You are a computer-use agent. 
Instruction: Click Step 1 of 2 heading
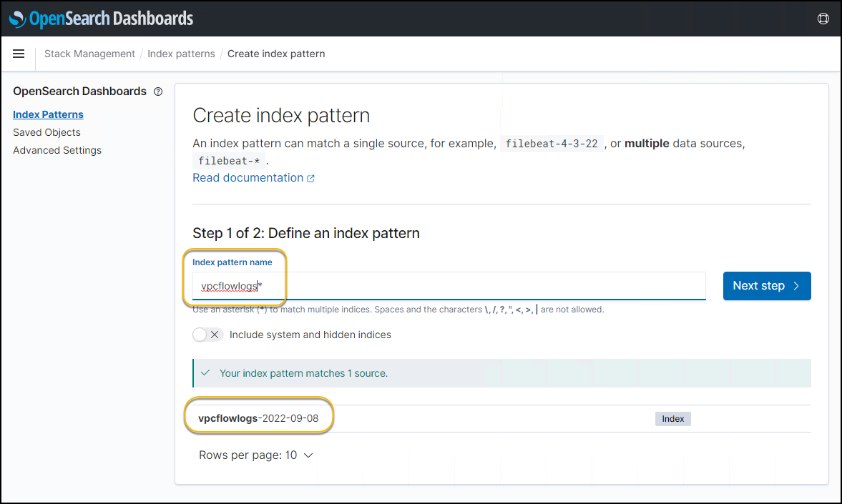tap(306, 234)
